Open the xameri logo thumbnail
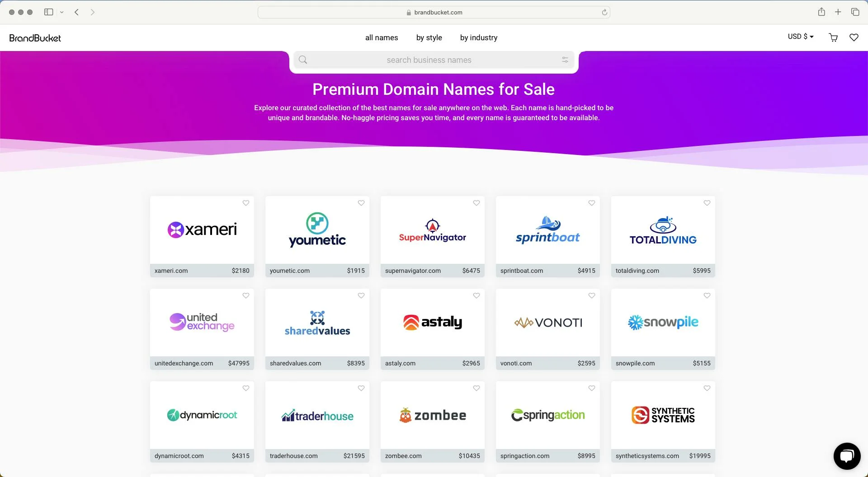 202,230
